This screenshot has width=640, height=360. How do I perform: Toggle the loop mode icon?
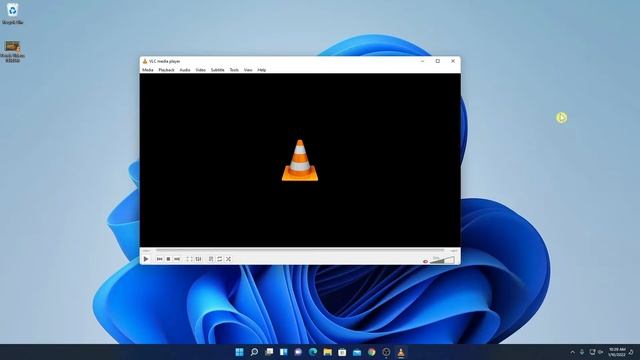click(220, 259)
